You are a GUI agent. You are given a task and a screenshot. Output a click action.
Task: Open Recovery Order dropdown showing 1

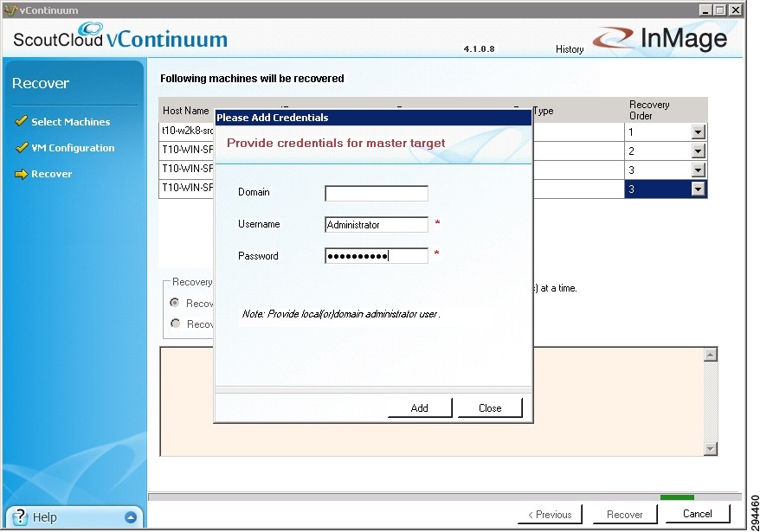pos(698,131)
